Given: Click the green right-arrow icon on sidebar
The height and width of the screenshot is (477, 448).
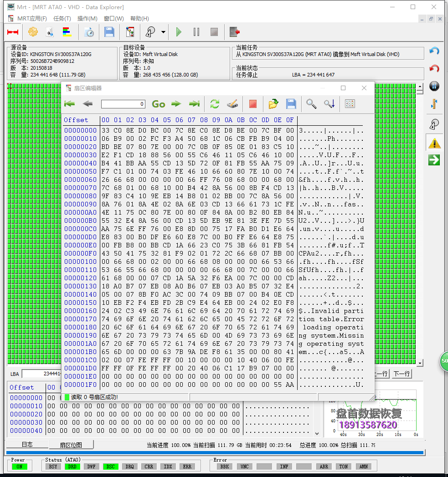Looking at the screenshot, I should [434, 160].
